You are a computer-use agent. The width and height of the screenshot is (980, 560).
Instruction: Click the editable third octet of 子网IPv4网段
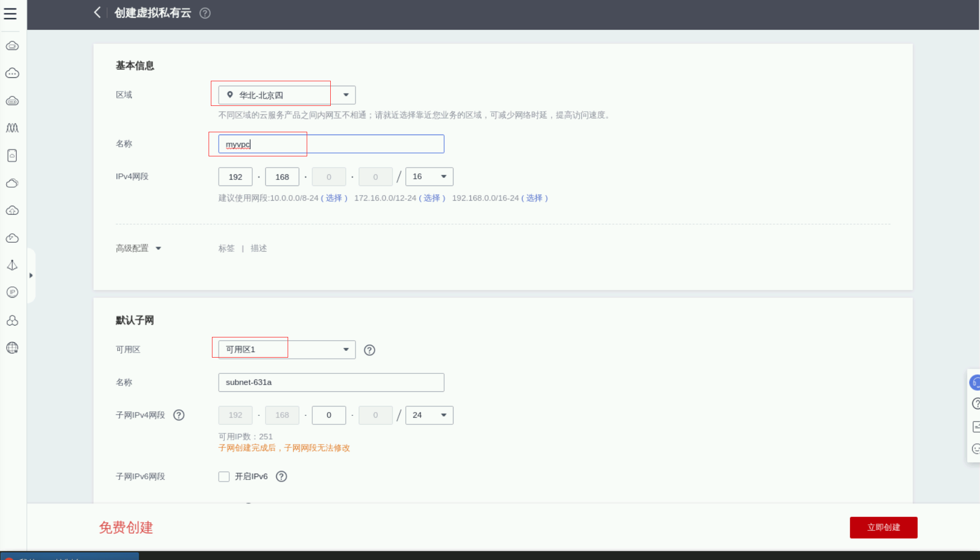coord(329,415)
